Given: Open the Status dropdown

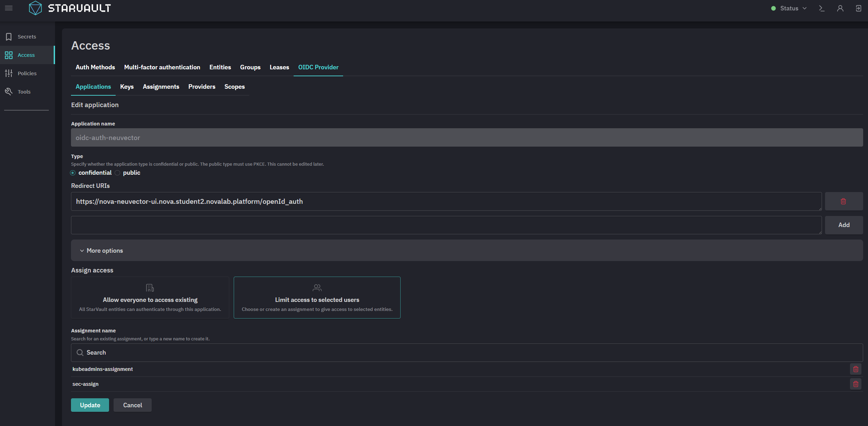Looking at the screenshot, I should point(789,8).
